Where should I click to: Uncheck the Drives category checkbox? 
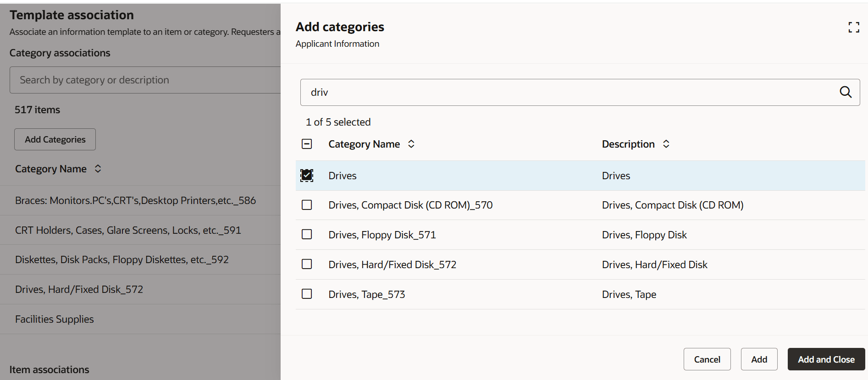307,175
